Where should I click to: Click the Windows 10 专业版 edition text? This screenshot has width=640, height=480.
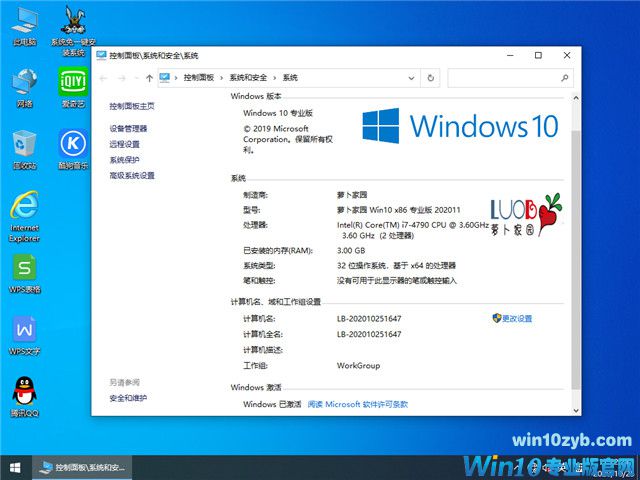tap(278, 113)
